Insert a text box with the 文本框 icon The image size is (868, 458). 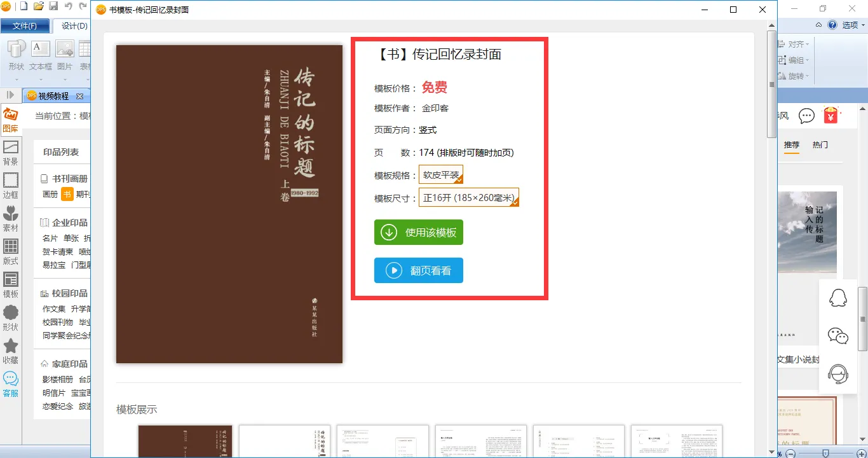pyautogui.click(x=41, y=48)
